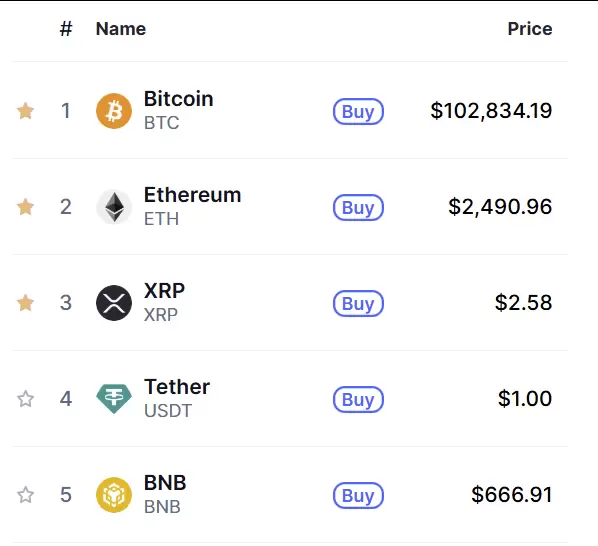Screen dimensions: 598x546
Task: Sort by the Name column header
Action: point(121,29)
